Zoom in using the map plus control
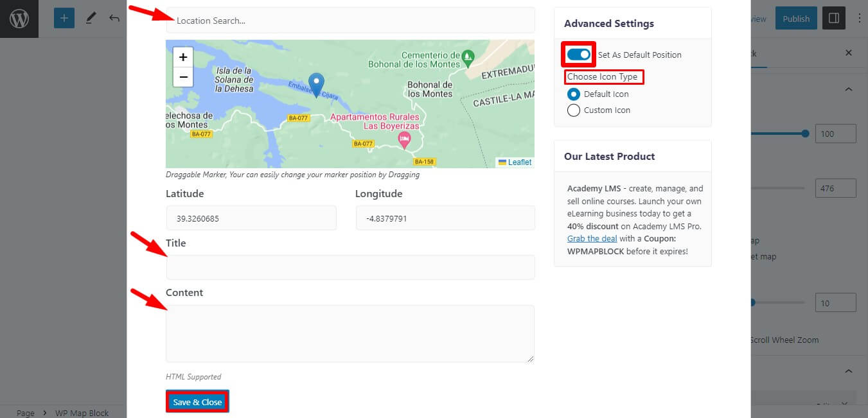Image resolution: width=868 pixels, height=418 pixels. 182,57
